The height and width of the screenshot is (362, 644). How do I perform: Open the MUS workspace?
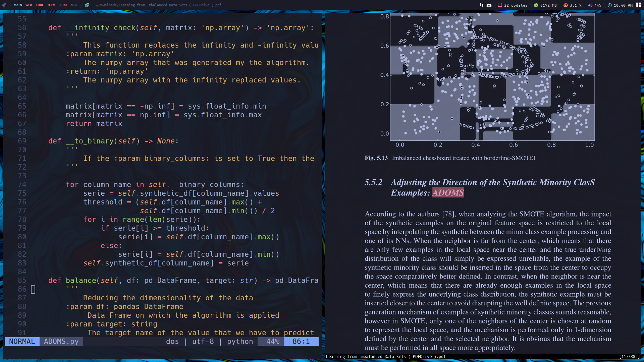(x=74, y=5)
